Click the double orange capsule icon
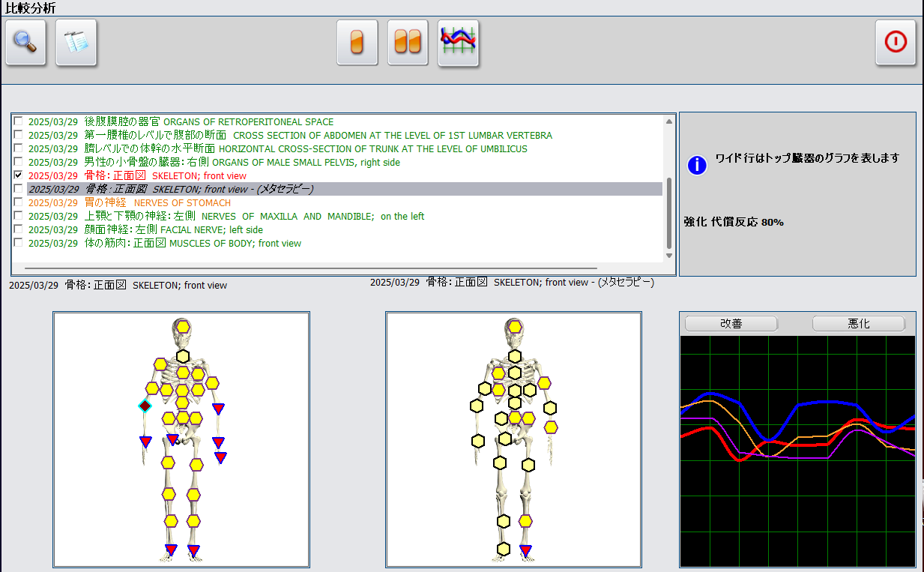This screenshot has width=924, height=572. tap(408, 43)
